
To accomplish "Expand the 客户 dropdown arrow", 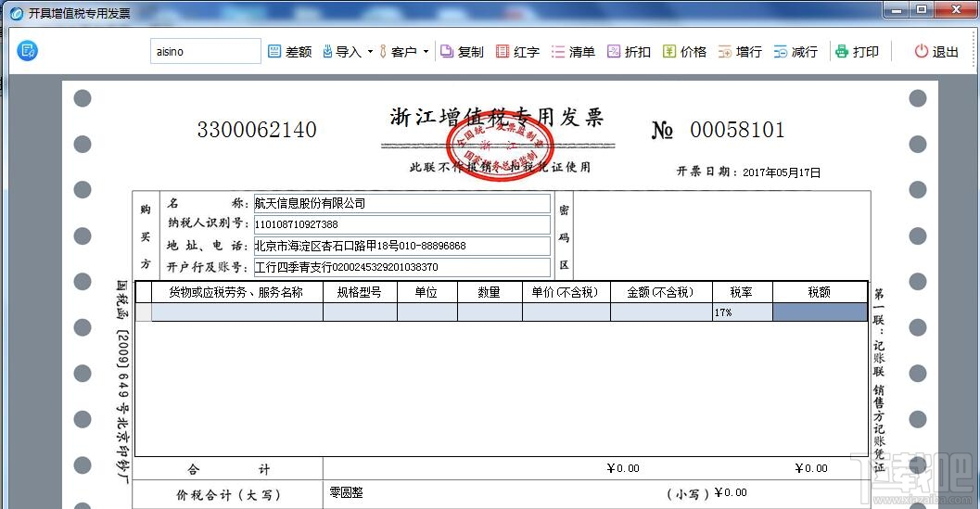I will [426, 52].
